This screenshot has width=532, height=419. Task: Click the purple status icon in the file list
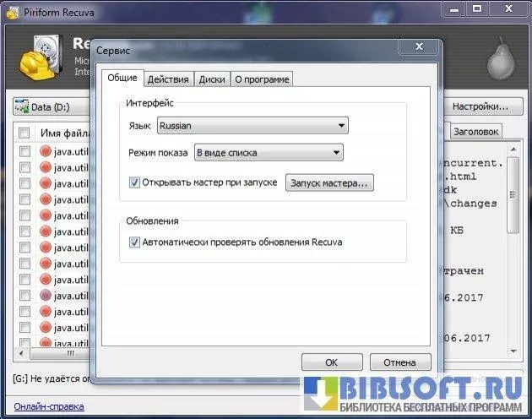point(46,296)
